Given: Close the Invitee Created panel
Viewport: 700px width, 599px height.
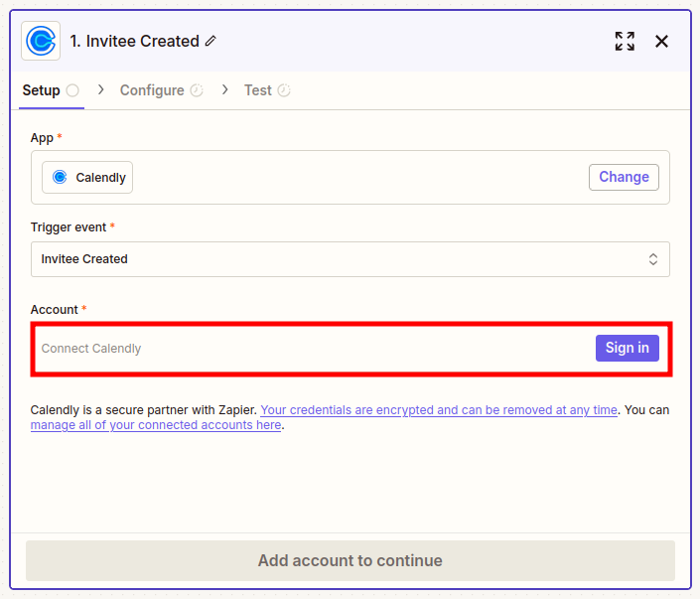Looking at the screenshot, I should [661, 41].
